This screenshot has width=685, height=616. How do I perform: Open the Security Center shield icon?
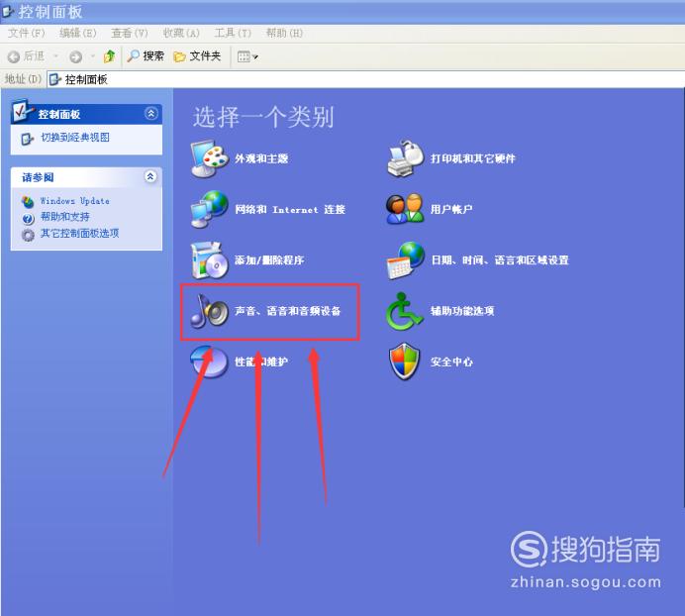405,361
